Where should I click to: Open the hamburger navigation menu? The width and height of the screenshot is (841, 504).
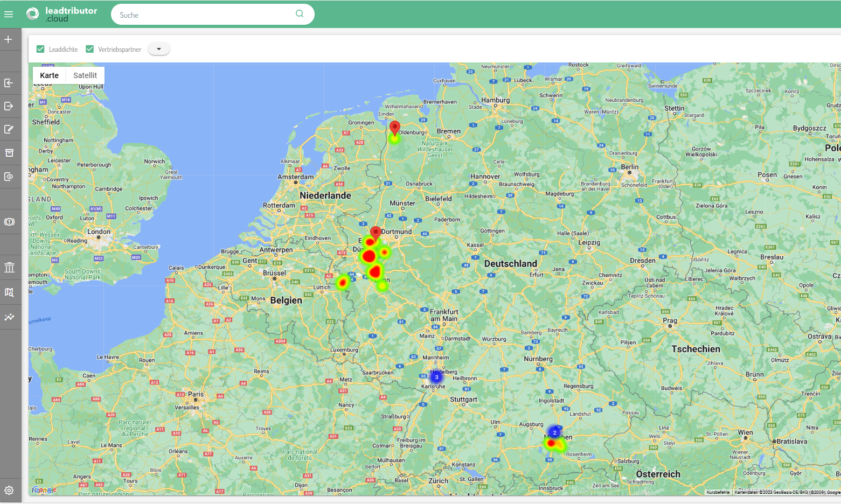[9, 15]
